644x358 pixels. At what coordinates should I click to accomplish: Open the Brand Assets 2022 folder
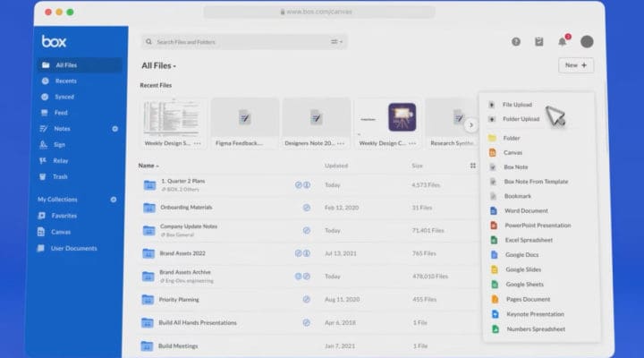183,254
